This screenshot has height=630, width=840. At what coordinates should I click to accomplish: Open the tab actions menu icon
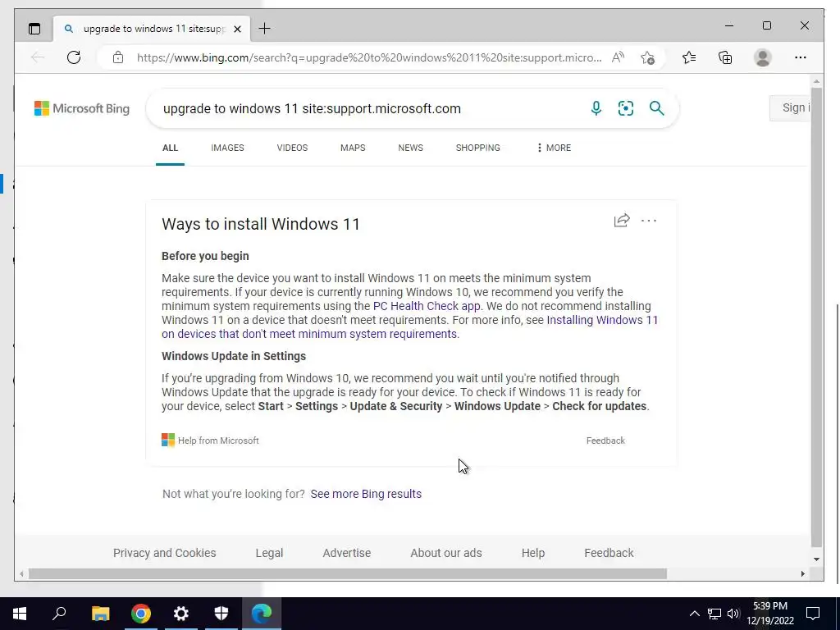coord(34,29)
